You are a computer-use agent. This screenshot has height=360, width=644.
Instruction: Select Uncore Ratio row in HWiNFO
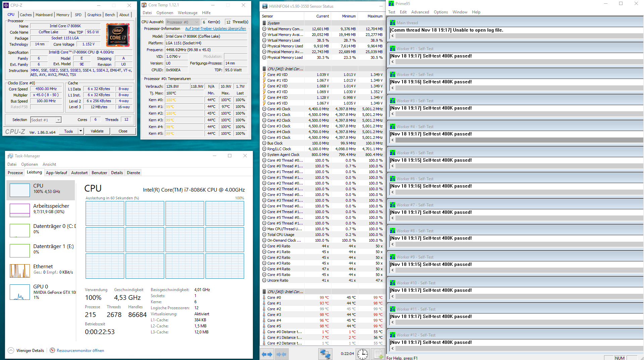322,280
